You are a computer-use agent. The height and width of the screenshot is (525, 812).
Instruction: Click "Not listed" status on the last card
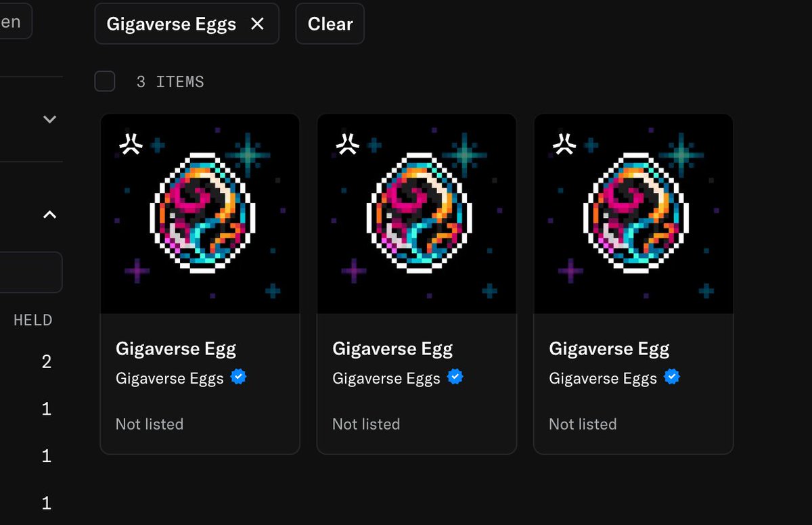pos(583,424)
